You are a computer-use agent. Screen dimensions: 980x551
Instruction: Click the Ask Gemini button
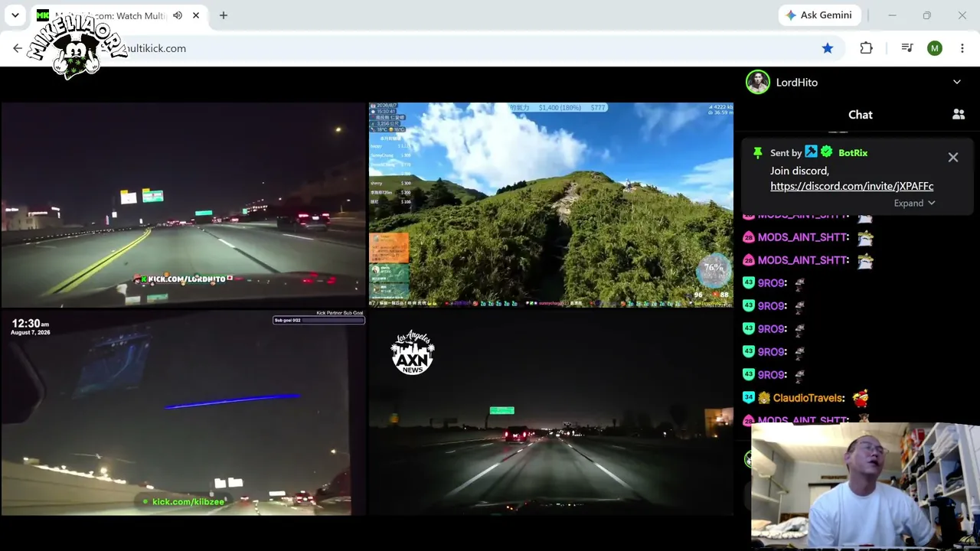coord(818,15)
